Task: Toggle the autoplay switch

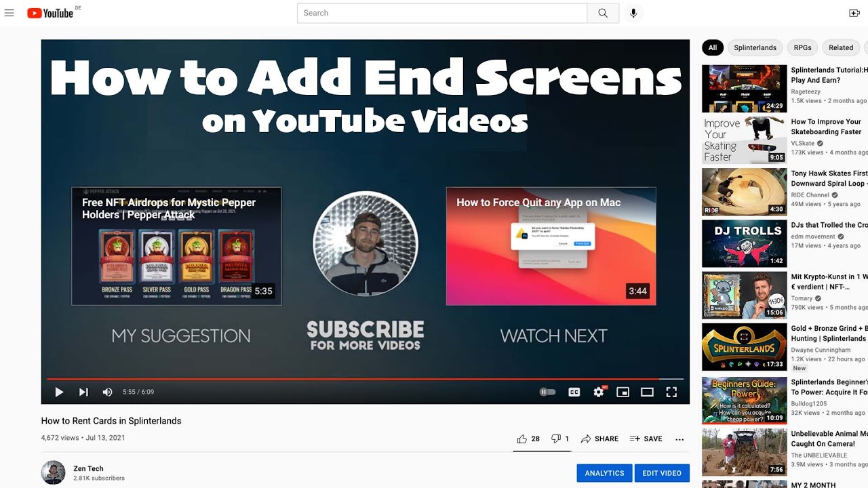Action: [x=547, y=392]
